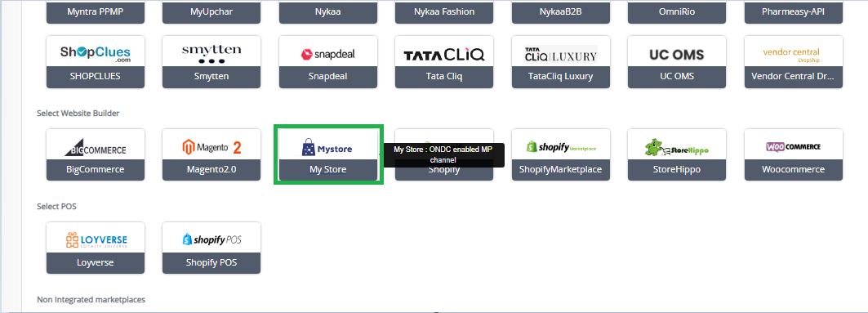This screenshot has width=868, height=313.
Task: Select the Loyverse POS tile
Action: click(96, 248)
